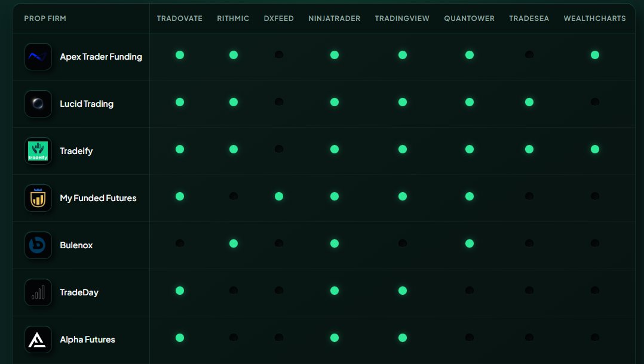Click Bulenox's green Rithmic dot
Viewport: 644px width, 364px height.
[234, 244]
